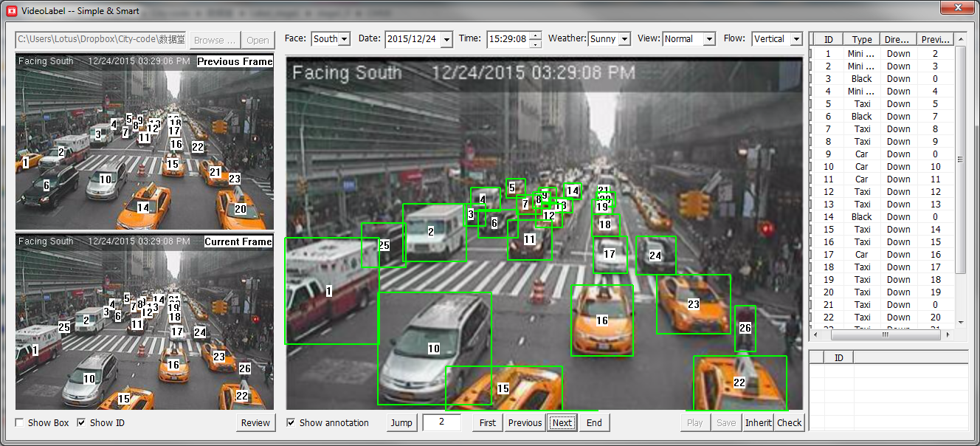
Task: Jump to the First frame
Action: click(487, 423)
